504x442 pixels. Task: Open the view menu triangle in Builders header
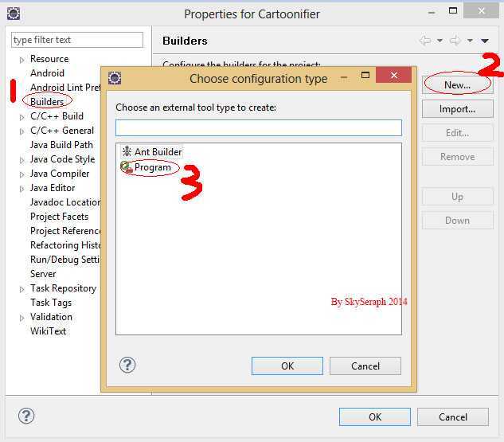coord(485,41)
